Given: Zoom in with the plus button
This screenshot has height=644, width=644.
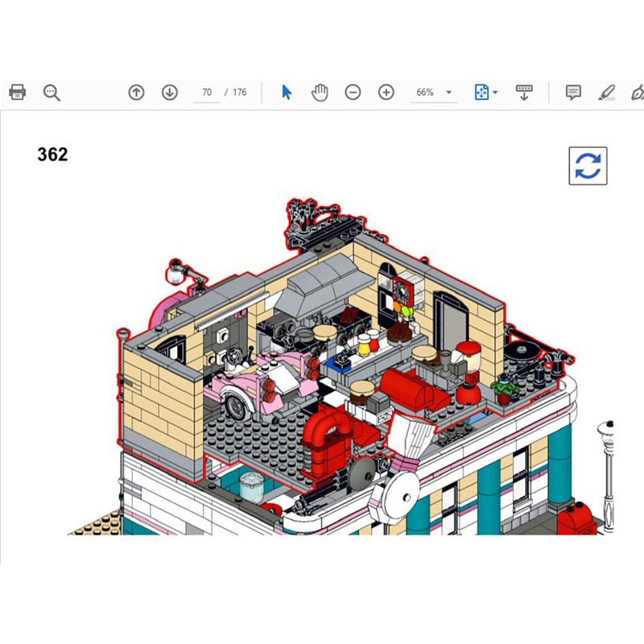Looking at the screenshot, I should pos(386,92).
